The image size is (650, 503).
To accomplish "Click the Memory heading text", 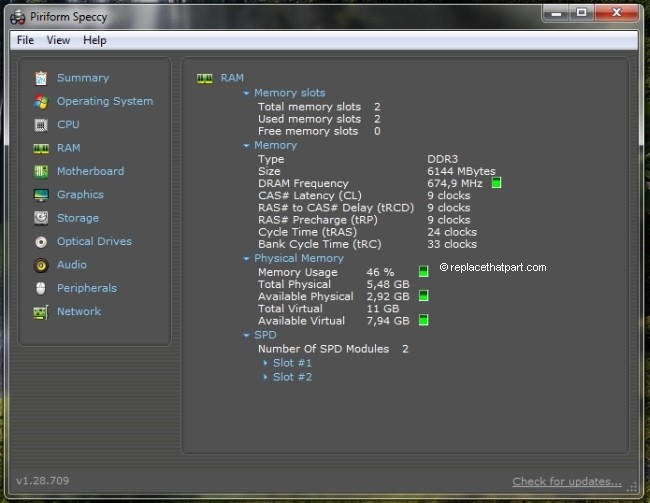I will point(276,146).
